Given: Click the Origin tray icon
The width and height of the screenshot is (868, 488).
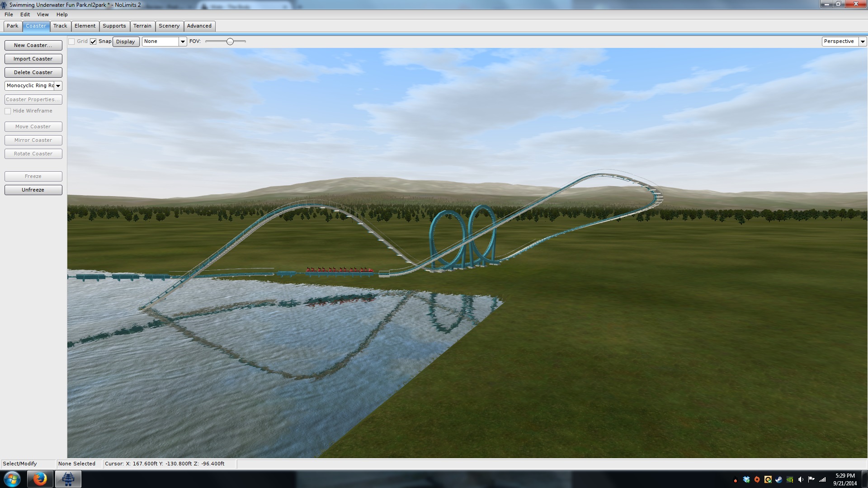Looking at the screenshot, I should (757, 479).
